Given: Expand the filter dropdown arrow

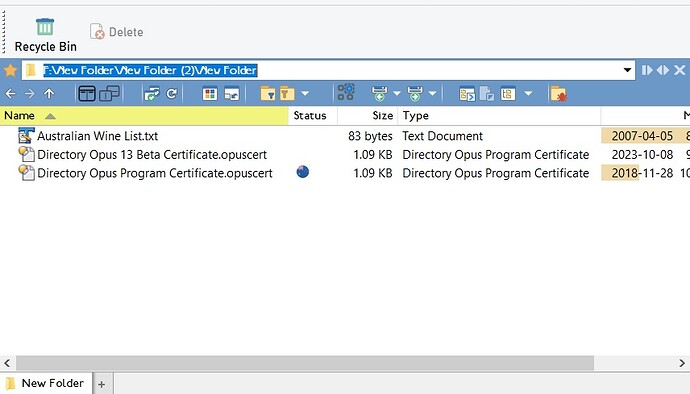Looking at the screenshot, I should tap(305, 93).
